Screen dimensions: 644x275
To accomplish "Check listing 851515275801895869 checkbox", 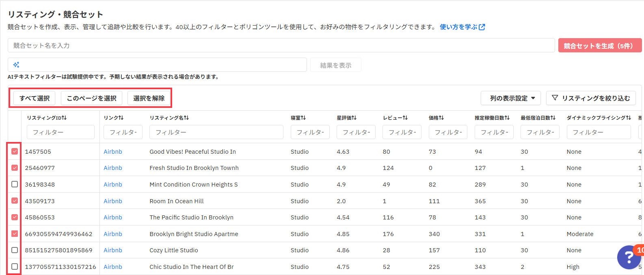I will point(15,250).
